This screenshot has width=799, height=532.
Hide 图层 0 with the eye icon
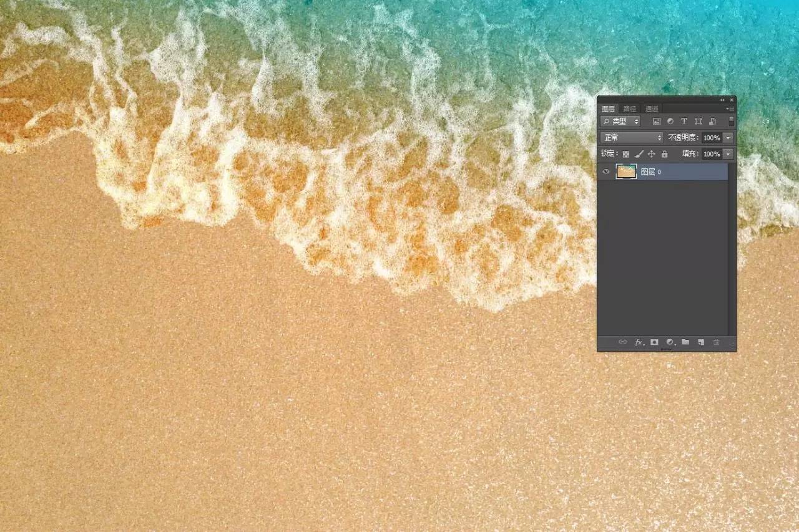pyautogui.click(x=605, y=172)
